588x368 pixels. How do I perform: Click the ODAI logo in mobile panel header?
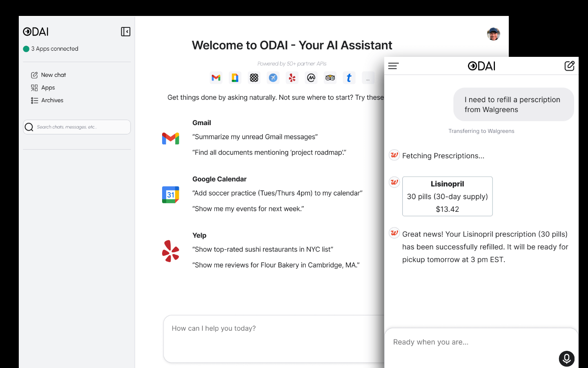481,66
